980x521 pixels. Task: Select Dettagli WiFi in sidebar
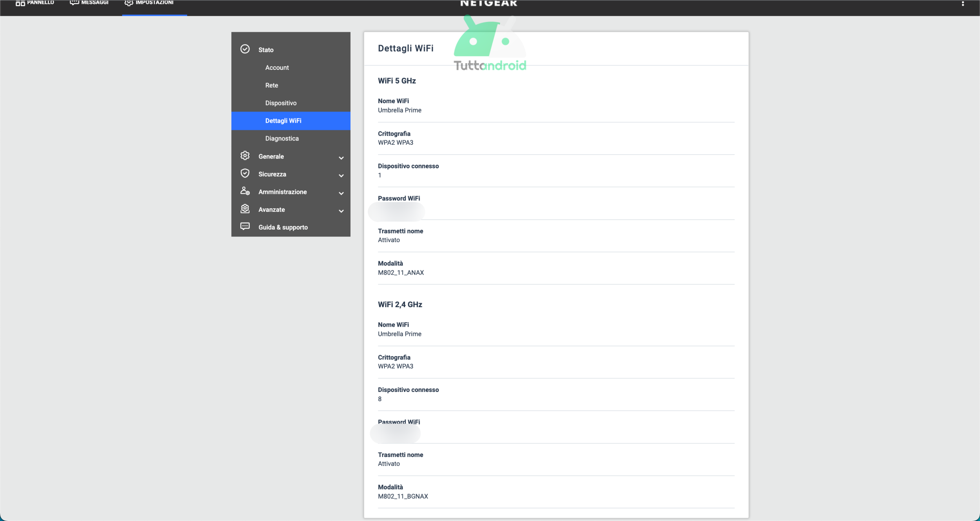[x=291, y=121]
